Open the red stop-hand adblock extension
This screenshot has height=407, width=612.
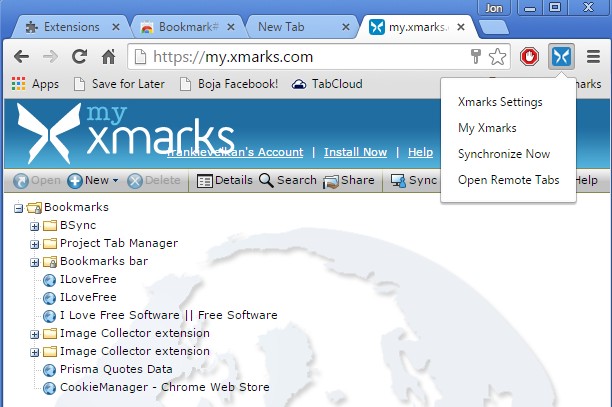coord(529,57)
